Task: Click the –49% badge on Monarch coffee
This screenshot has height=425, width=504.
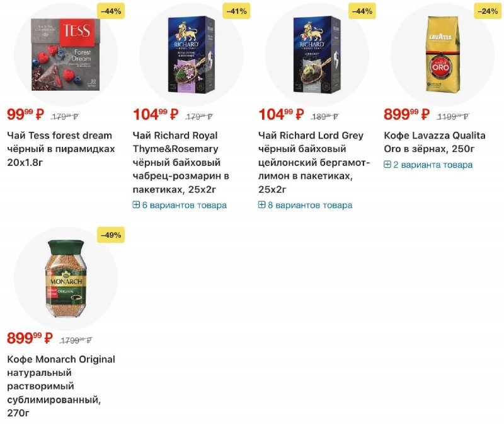Action: 111,235
